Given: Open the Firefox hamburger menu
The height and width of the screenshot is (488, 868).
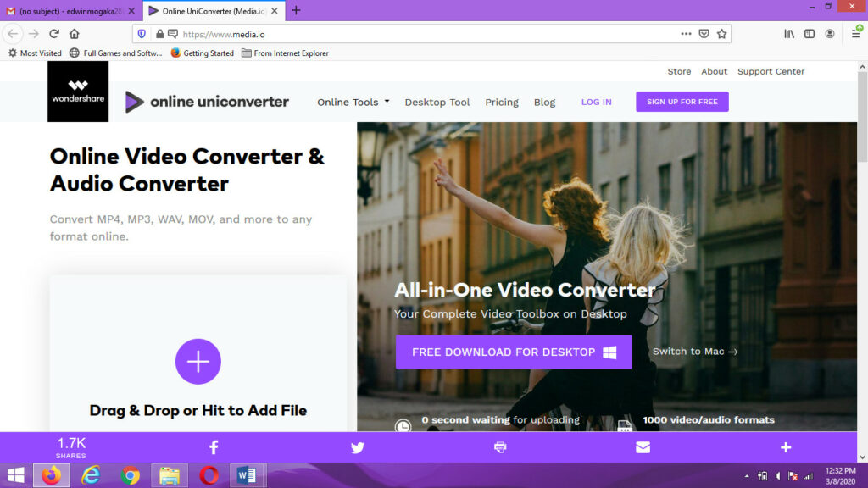Looking at the screenshot, I should 856,34.
